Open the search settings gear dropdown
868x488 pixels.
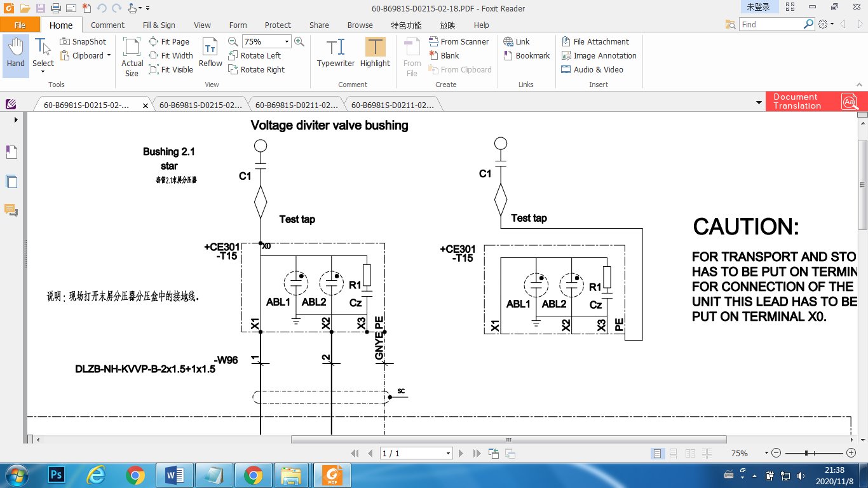826,24
